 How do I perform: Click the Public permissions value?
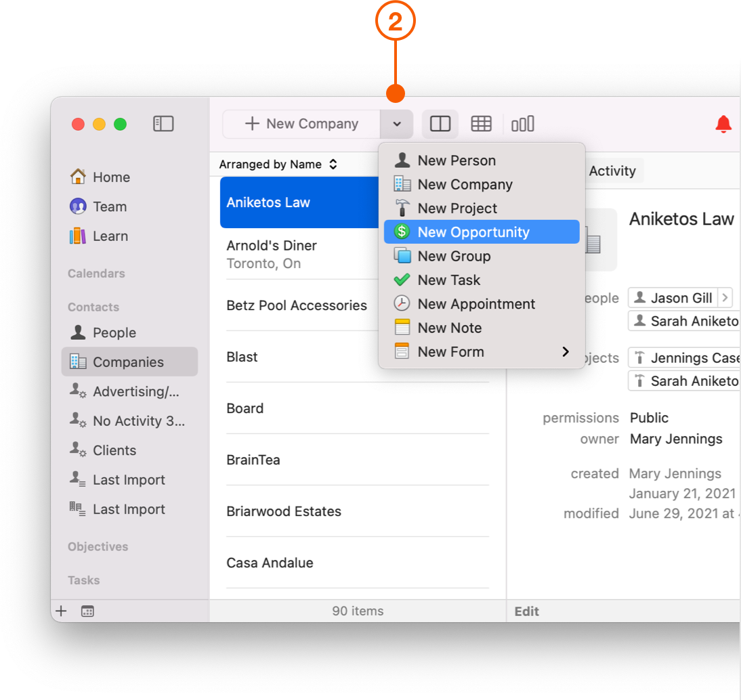649,418
